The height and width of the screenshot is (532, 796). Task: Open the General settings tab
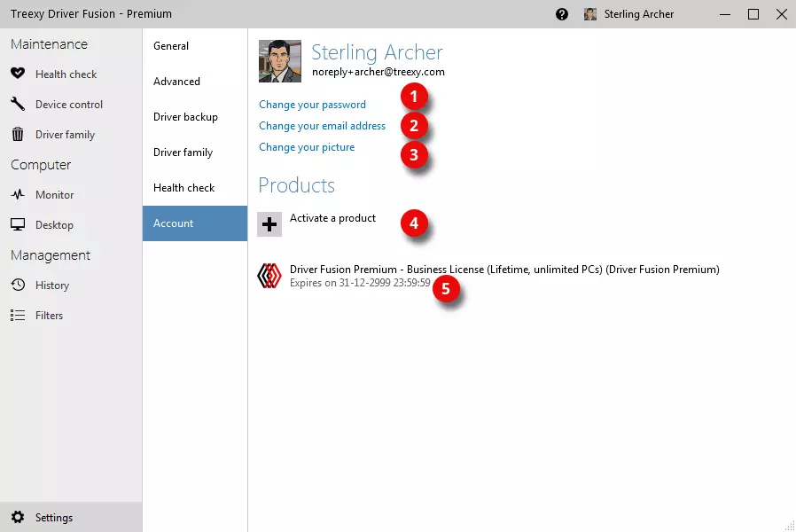point(195,46)
